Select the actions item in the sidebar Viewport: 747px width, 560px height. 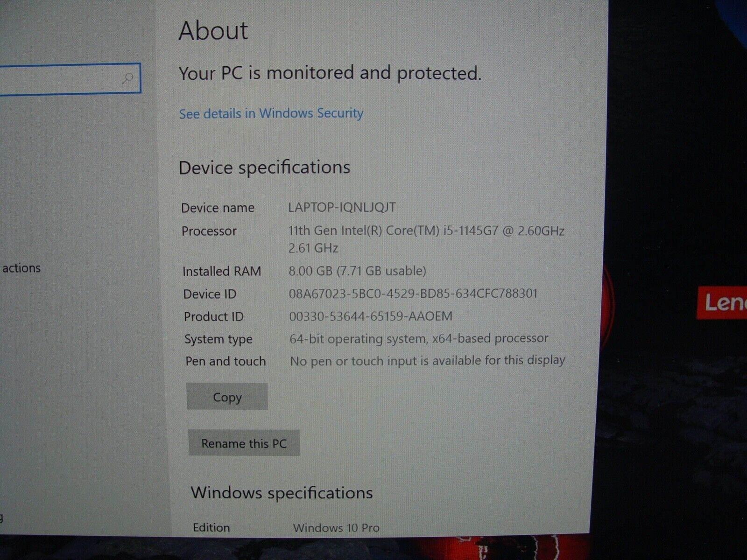tap(21, 268)
